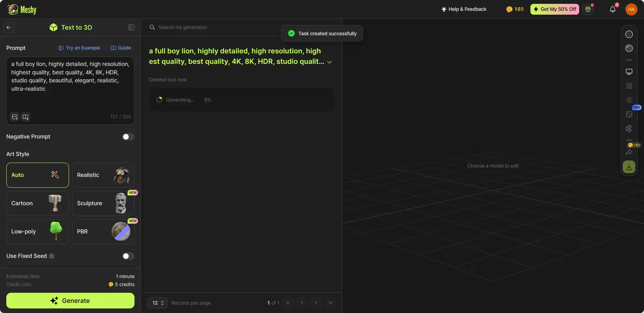The image size is (644, 313).
Task: Open the Try an Example link
Action: [79, 48]
